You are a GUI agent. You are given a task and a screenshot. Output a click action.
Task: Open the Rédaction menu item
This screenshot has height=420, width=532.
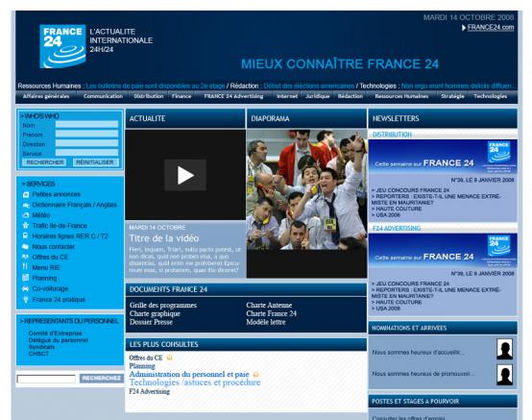(351, 96)
